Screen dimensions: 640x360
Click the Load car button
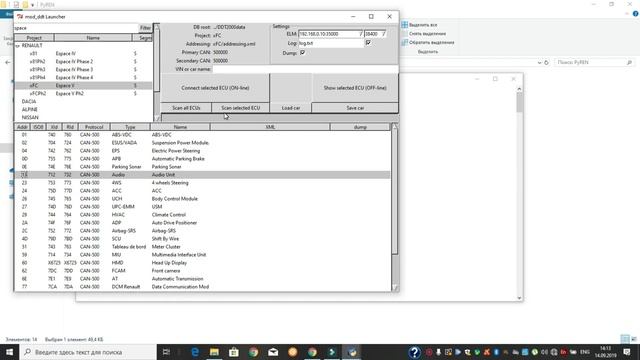[x=291, y=108]
